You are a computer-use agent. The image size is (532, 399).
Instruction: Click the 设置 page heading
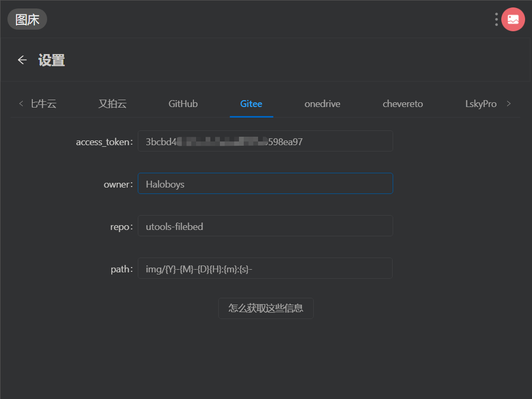click(51, 60)
